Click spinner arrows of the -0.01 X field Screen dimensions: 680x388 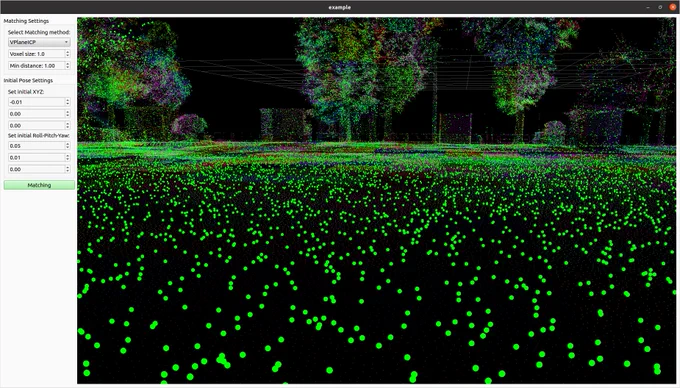pos(68,102)
